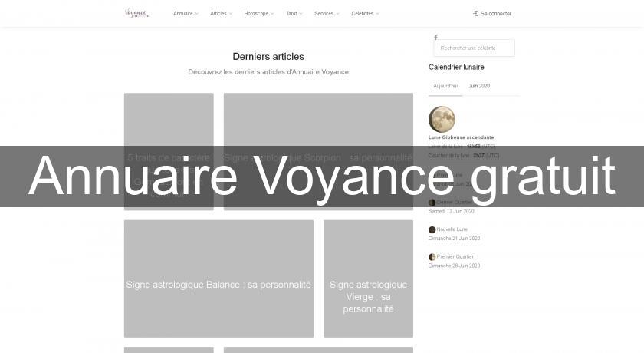Open the Scorpion sa personnalité article card

[x=318, y=151]
